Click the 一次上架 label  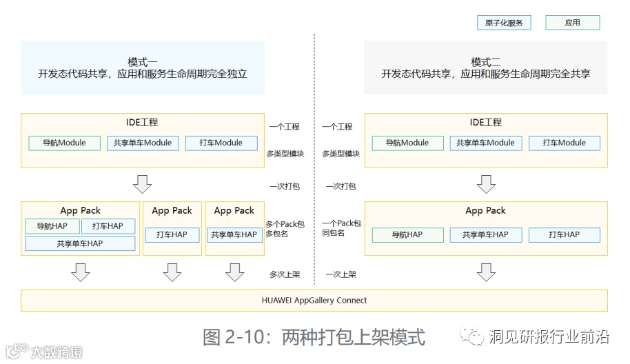(341, 274)
